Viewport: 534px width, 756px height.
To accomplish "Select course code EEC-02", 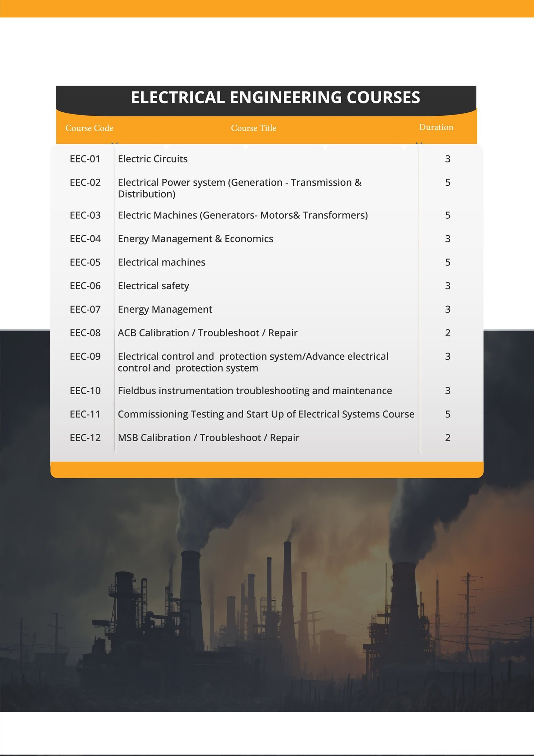I will pyautogui.click(x=85, y=182).
